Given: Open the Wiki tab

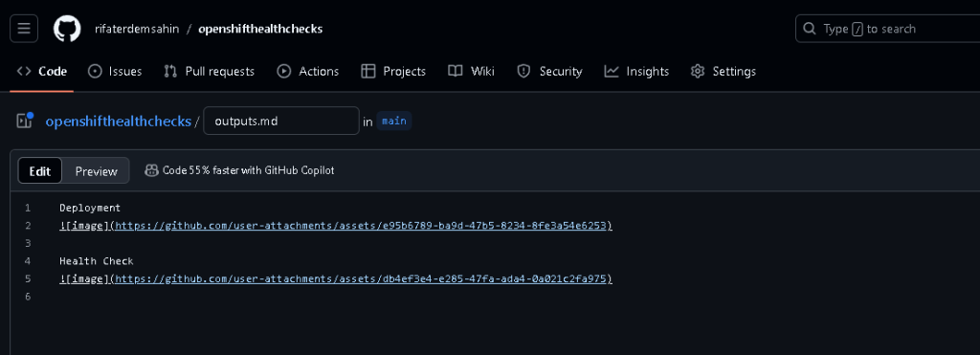Looking at the screenshot, I should click(x=471, y=71).
